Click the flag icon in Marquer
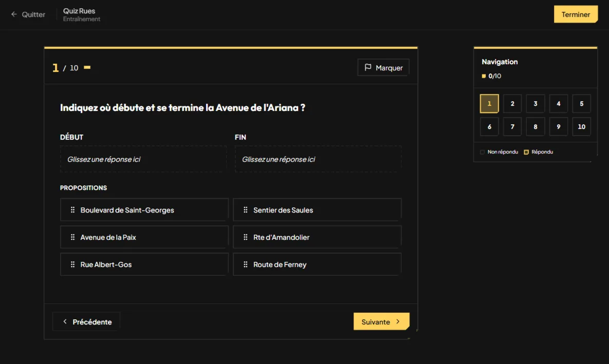Image resolution: width=609 pixels, height=364 pixels. (x=368, y=68)
